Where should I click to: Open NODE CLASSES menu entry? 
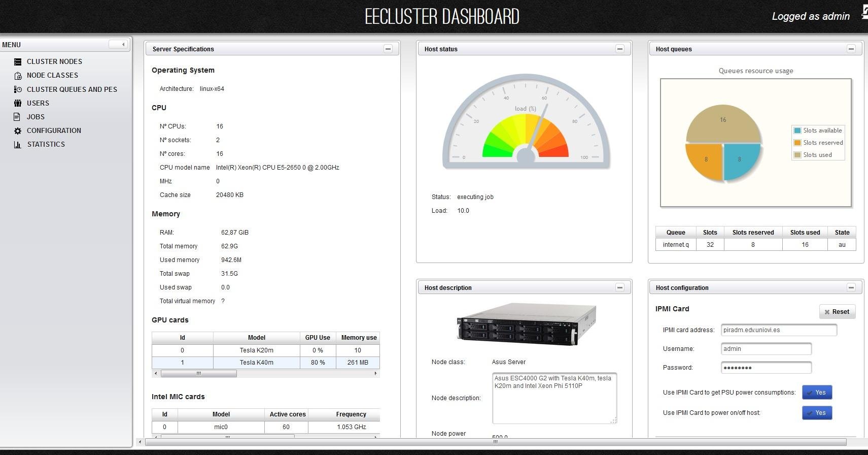click(x=52, y=75)
